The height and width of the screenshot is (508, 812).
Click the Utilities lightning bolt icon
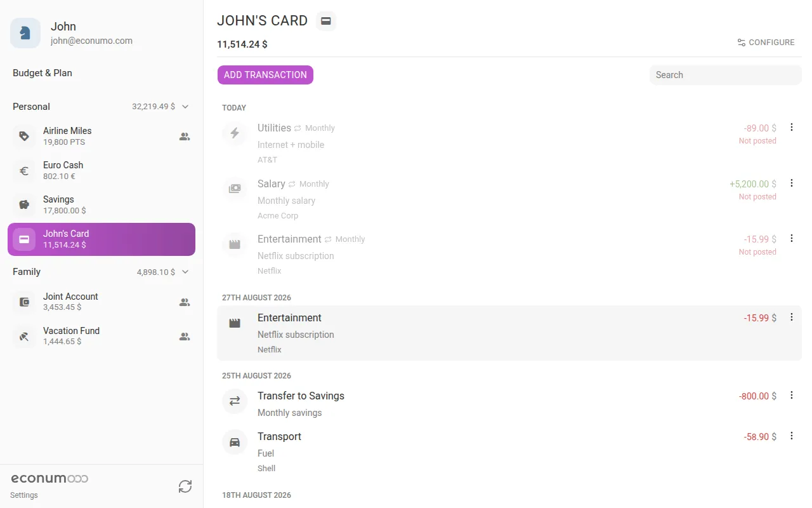235,133
